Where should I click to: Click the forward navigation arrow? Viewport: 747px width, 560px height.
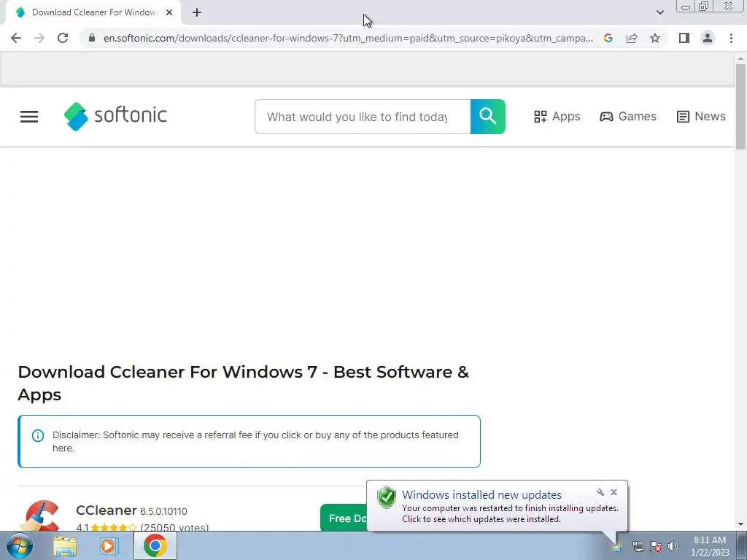pos(39,38)
